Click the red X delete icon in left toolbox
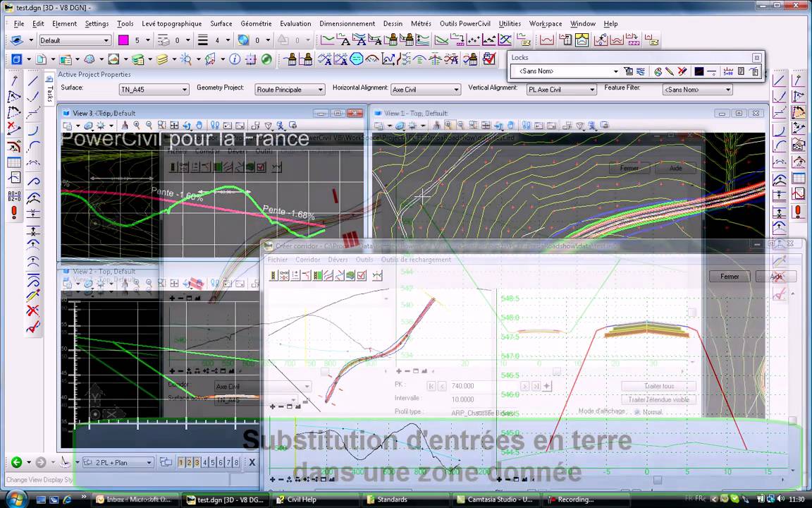This screenshot has height=508, width=812. click(x=33, y=310)
